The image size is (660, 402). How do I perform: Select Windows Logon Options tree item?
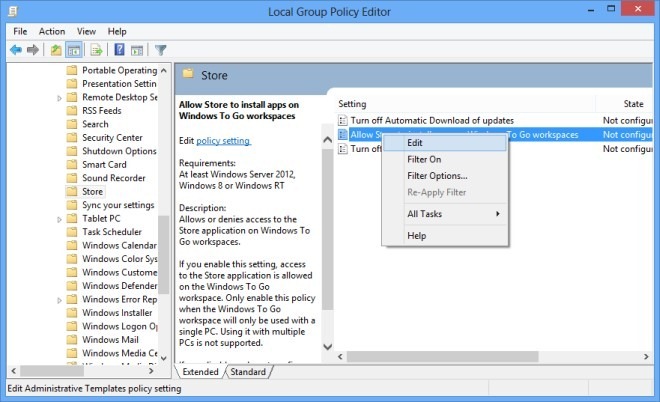tap(120, 326)
